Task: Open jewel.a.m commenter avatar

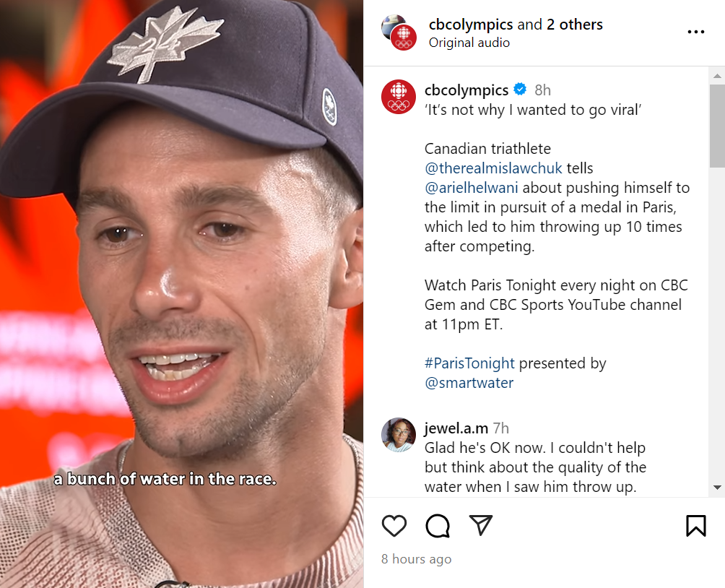Action: (399, 435)
